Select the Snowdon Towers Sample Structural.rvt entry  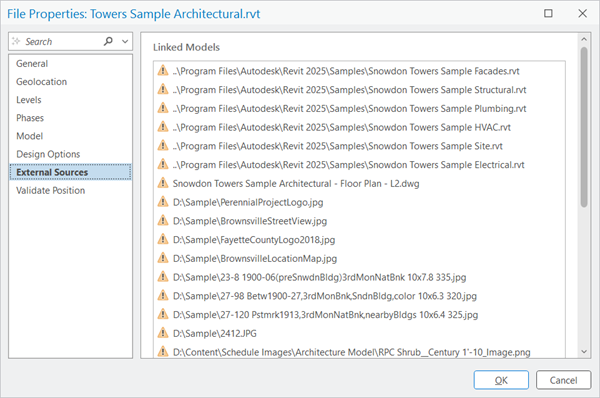tap(349, 90)
